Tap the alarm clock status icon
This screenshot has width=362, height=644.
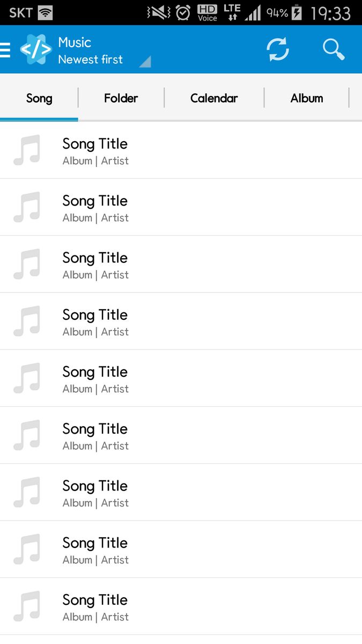(x=182, y=12)
